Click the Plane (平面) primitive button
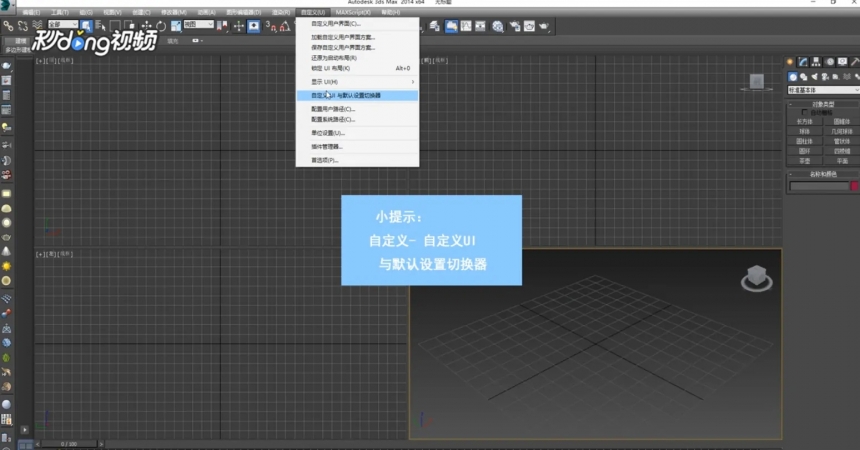 [842, 161]
